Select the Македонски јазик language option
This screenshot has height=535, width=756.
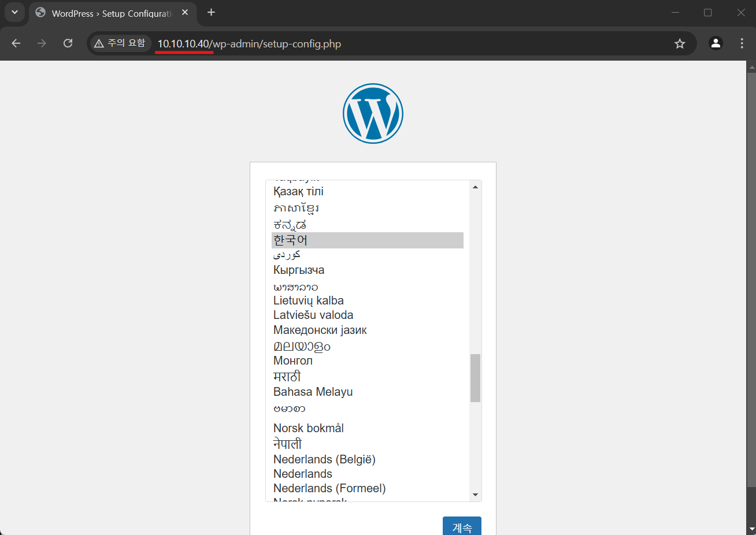[x=368, y=330]
